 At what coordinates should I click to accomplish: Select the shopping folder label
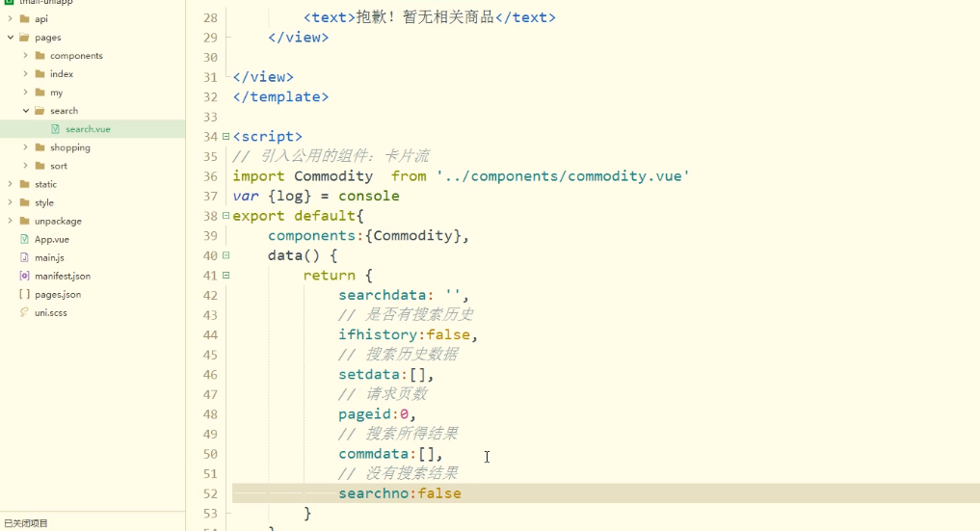tap(70, 147)
